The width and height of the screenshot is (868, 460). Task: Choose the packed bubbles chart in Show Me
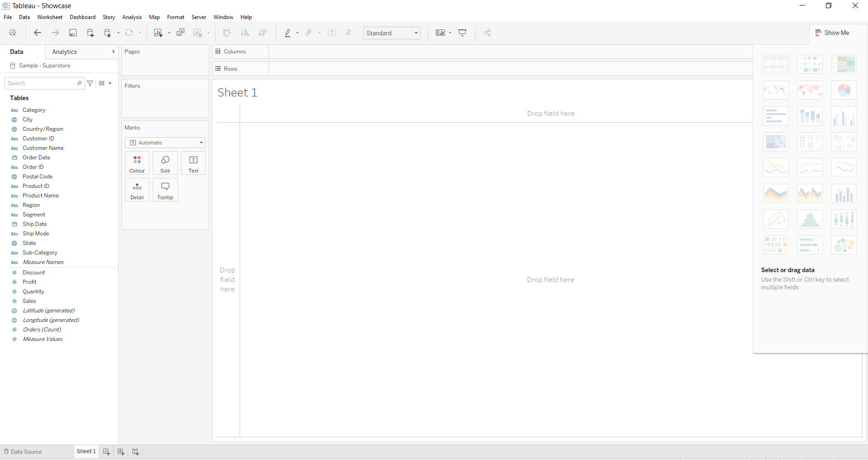tap(844, 245)
